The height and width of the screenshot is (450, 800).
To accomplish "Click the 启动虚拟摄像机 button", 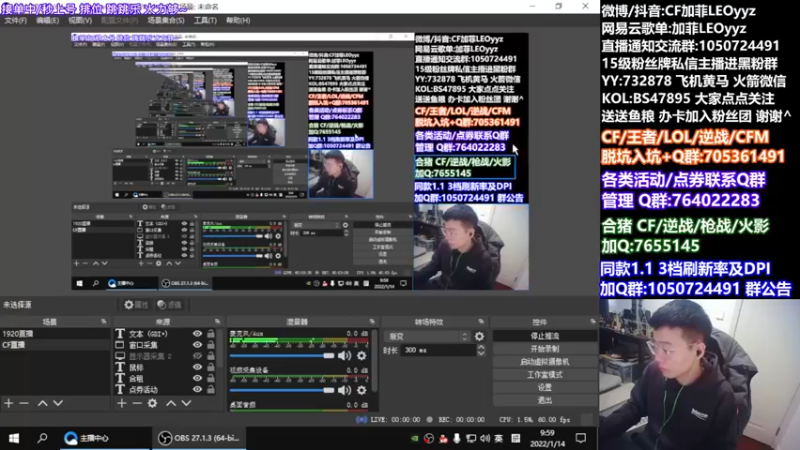I will coord(545,362).
